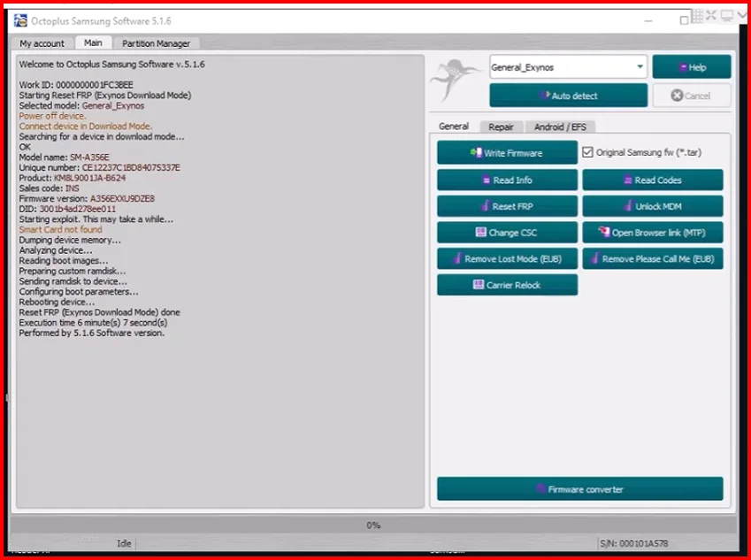
Task: Click the Cancel button
Action: [x=692, y=96]
